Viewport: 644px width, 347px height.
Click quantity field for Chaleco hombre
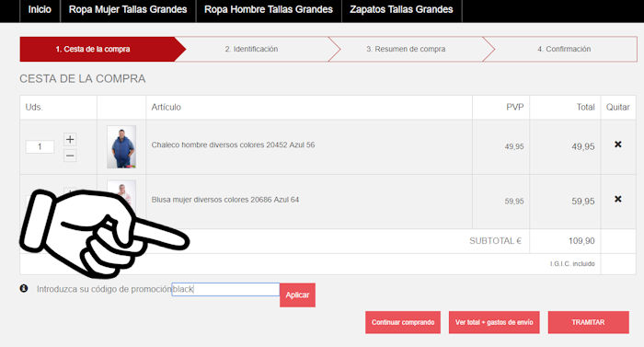point(40,146)
